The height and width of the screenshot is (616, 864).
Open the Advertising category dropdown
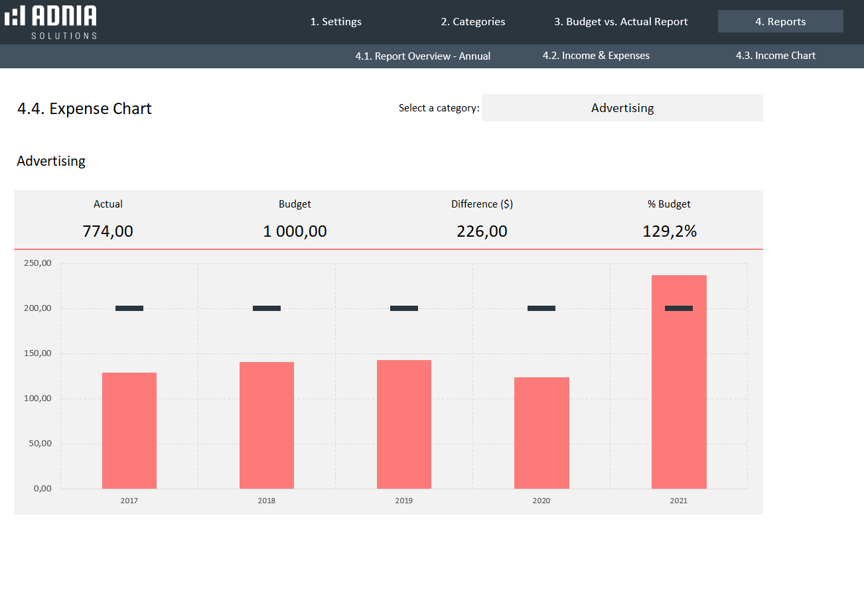(x=622, y=108)
